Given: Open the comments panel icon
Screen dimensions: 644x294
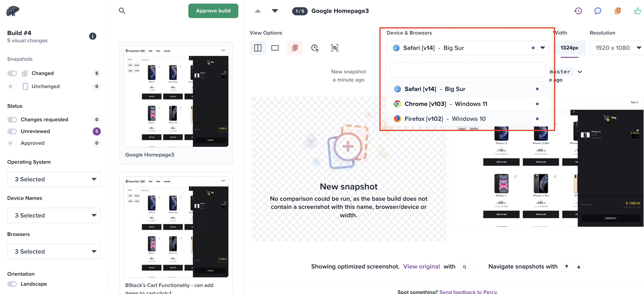Looking at the screenshot, I should pos(598,10).
